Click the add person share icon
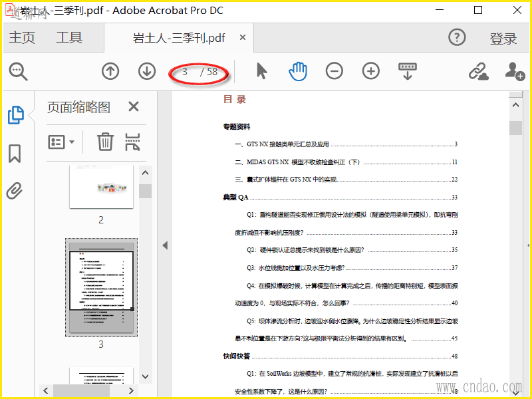The height and width of the screenshot is (399, 532). [515, 71]
